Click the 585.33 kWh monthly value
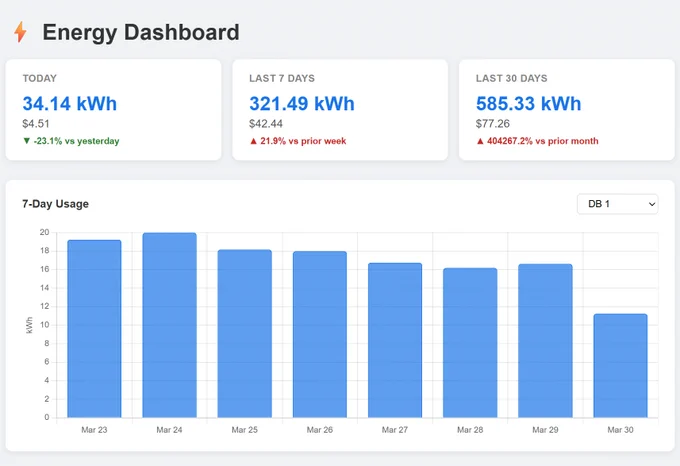680x466 pixels. point(528,104)
